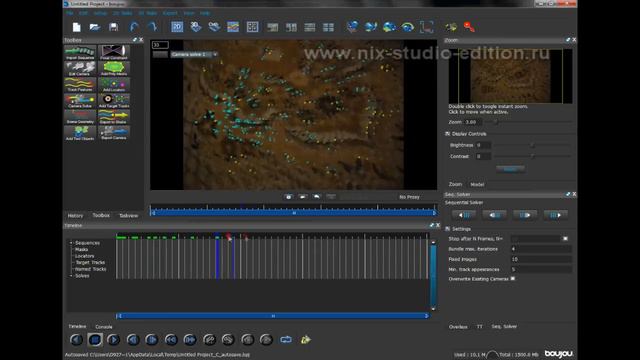This screenshot has height=360, width=640.
Task: Launch the Track Features tool
Action: pyautogui.click(x=80, y=84)
